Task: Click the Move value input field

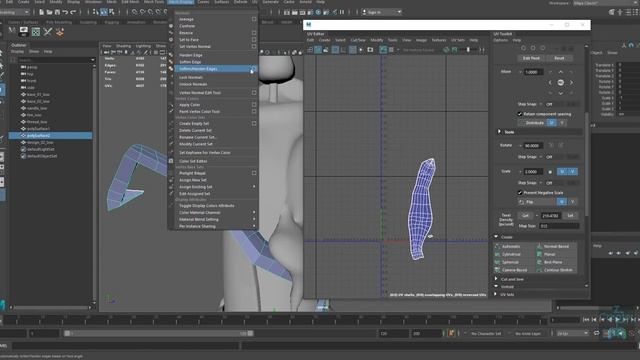Action: [x=533, y=72]
